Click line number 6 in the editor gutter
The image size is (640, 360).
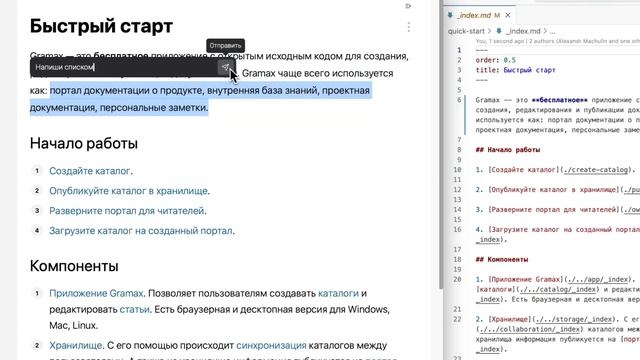(459, 100)
